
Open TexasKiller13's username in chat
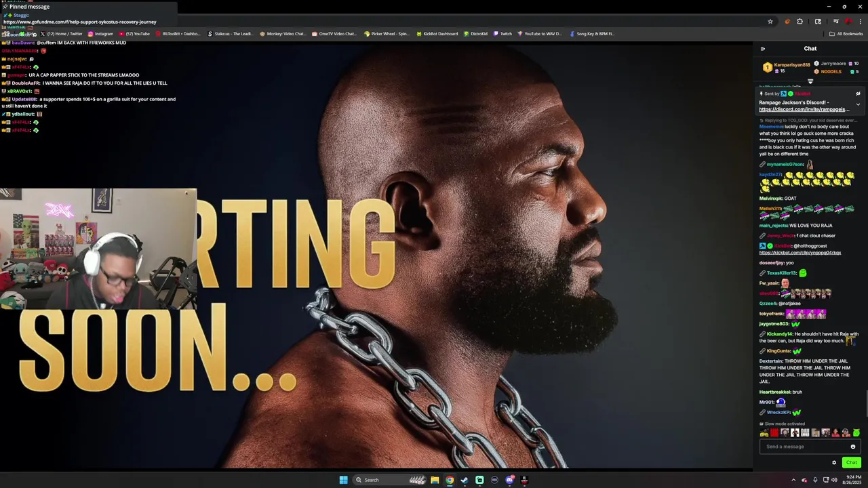pos(782,273)
